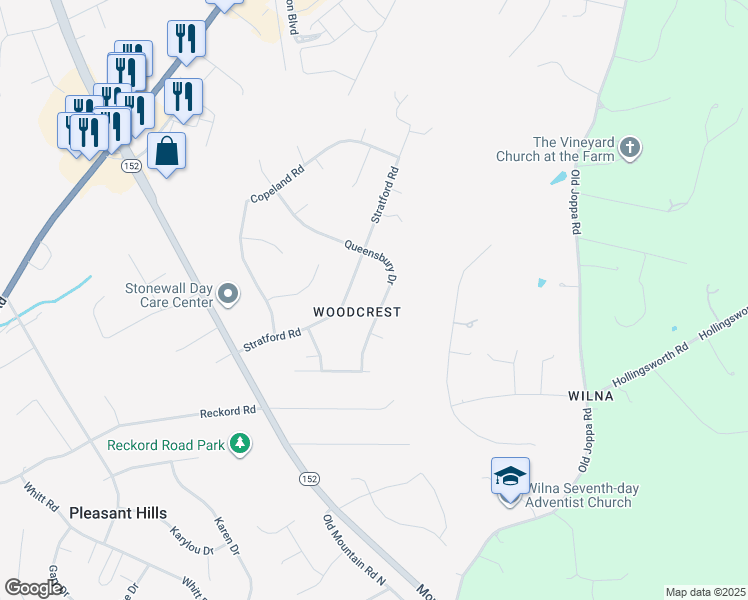Click the route 152 shield near shopping bag
The image size is (748, 600).
(131, 166)
